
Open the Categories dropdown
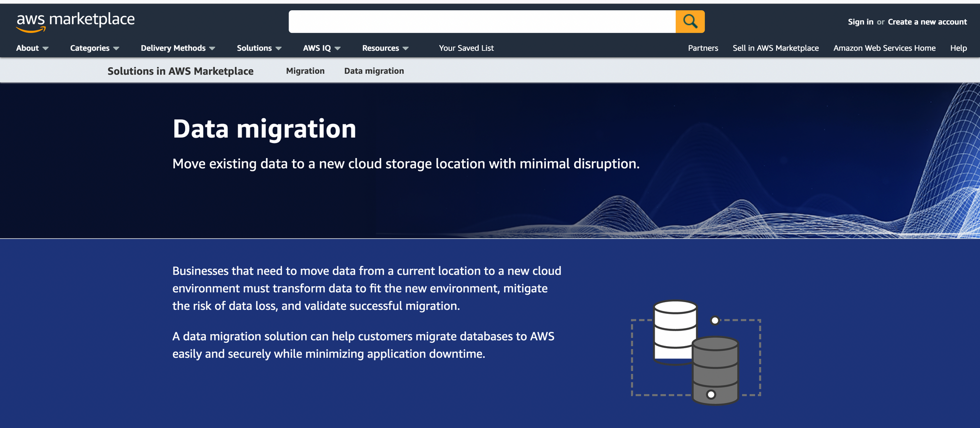94,48
